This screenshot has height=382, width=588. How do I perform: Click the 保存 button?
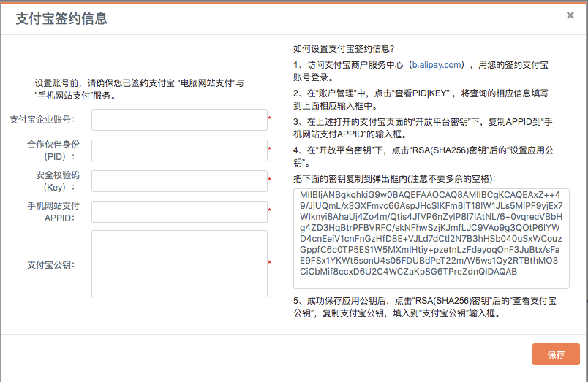point(556,354)
